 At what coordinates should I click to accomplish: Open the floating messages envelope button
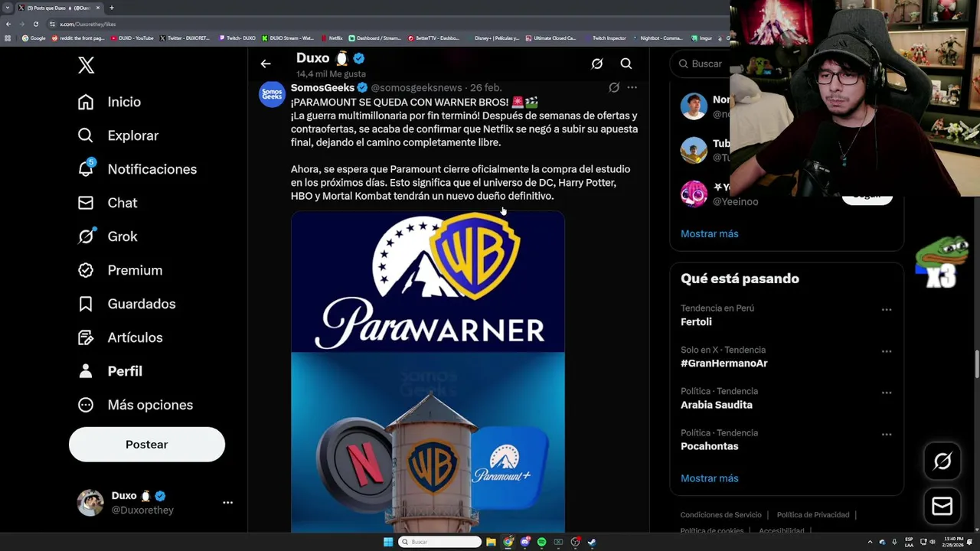(x=942, y=507)
